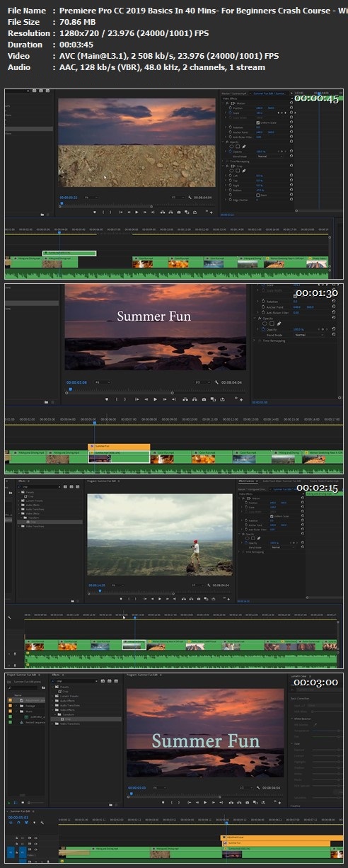Click timecode 00:00:14:20 in third frame monitor

[x=96, y=586]
